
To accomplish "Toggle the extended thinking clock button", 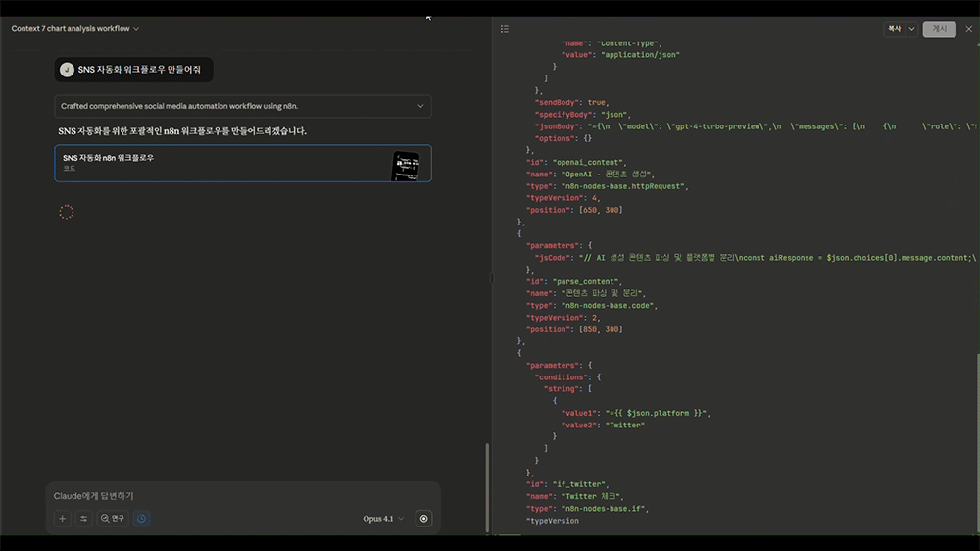I will coord(142,519).
